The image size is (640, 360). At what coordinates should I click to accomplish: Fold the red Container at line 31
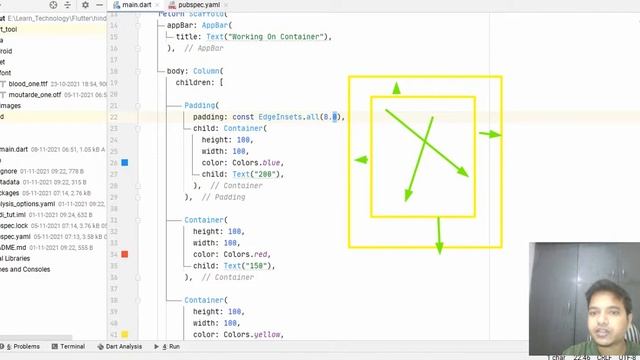[x=138, y=220]
